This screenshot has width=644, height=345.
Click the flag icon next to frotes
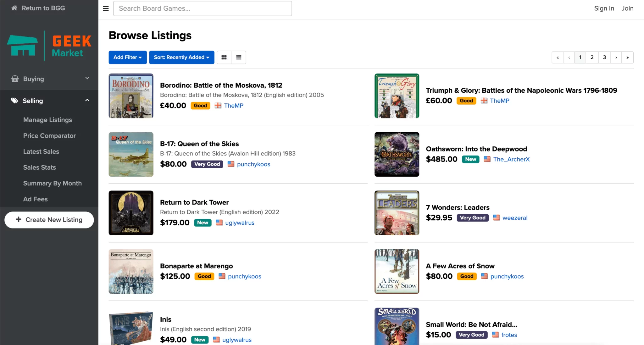[495, 335]
